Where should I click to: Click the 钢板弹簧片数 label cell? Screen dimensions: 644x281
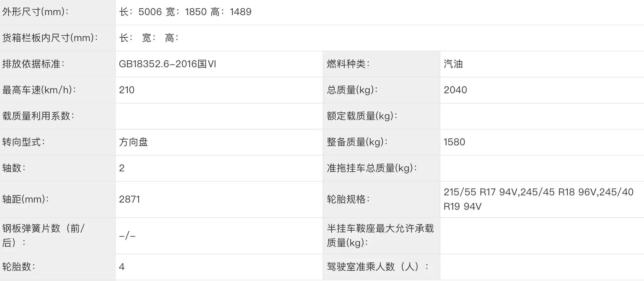tap(57, 236)
